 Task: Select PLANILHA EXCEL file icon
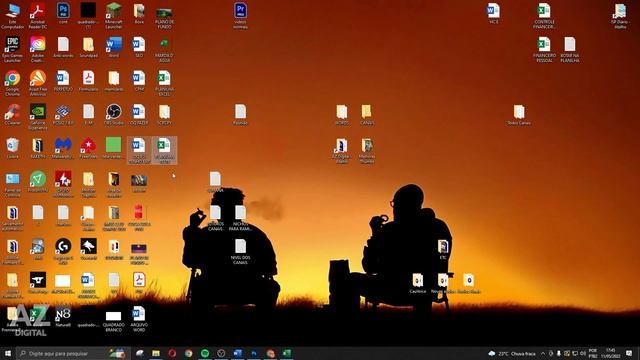pos(164,83)
